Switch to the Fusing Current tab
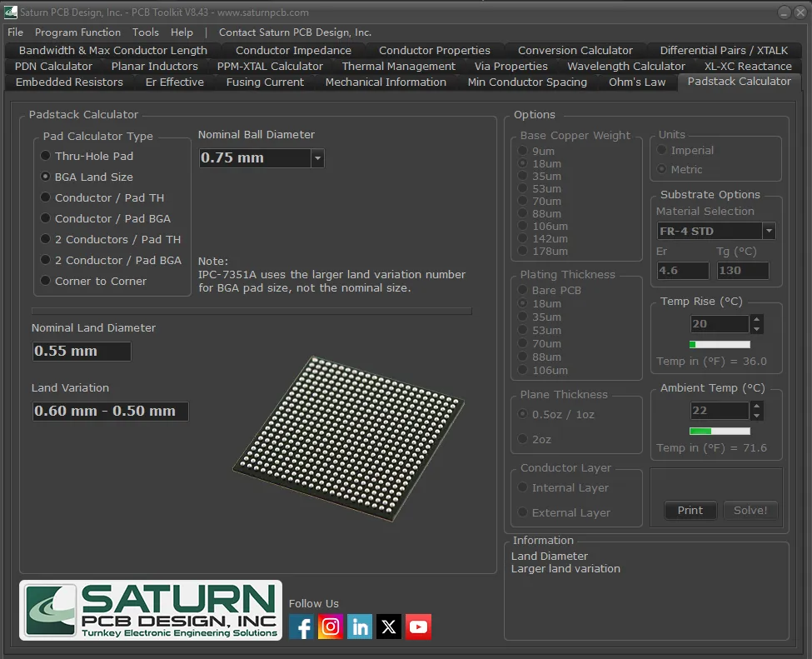 click(x=265, y=82)
